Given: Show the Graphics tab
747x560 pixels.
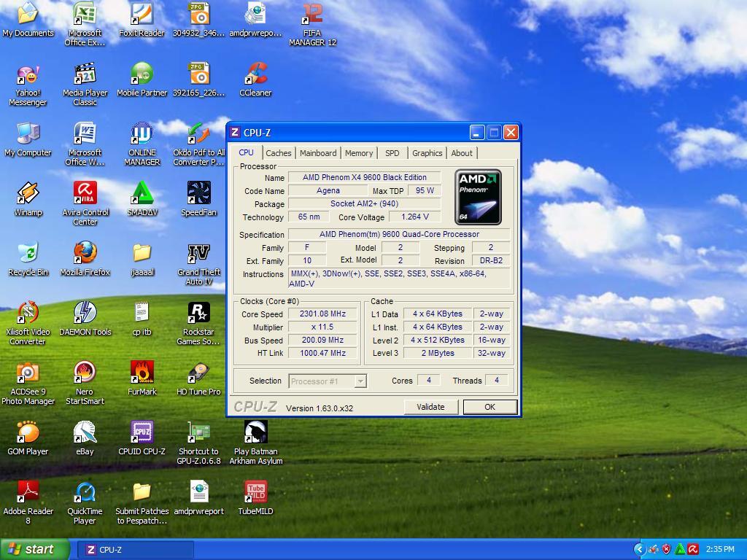Looking at the screenshot, I should 427,153.
